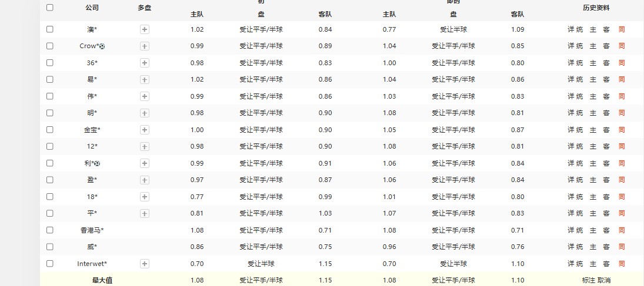Tick the select-all checkbox in header

point(49,8)
